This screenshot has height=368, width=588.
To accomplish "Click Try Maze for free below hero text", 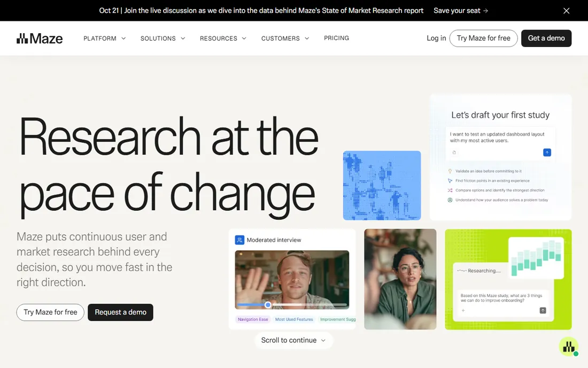I will click(50, 312).
